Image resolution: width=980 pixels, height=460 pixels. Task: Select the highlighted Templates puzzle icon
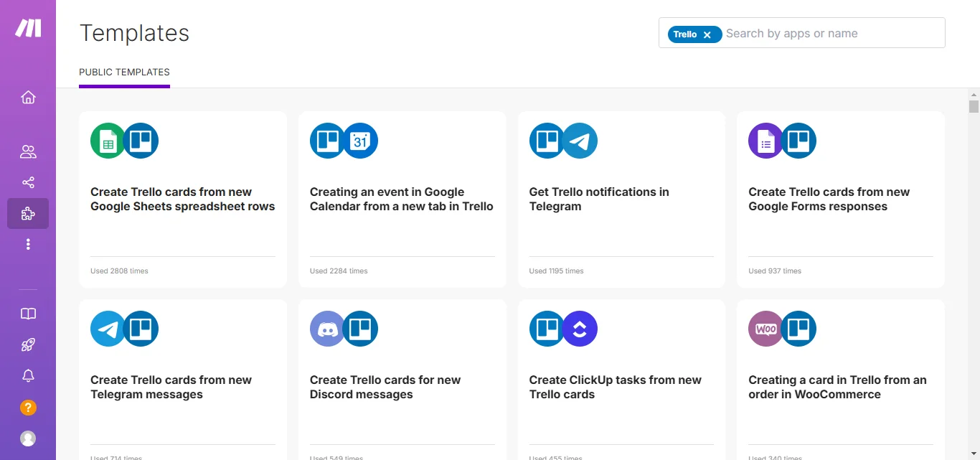[28, 213]
